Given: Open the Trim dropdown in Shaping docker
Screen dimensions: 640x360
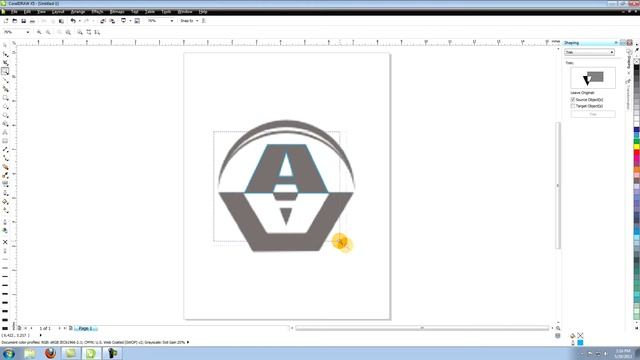Looking at the screenshot, I should point(589,52).
